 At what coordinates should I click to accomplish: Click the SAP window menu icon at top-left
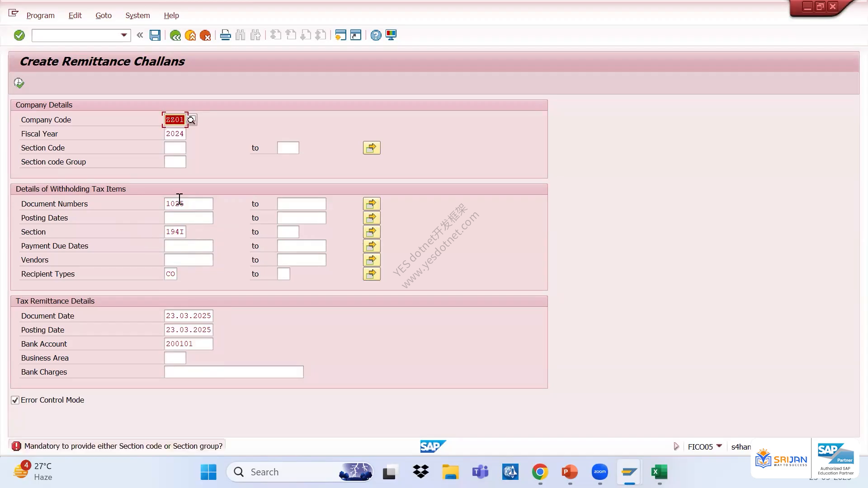coord(14,13)
